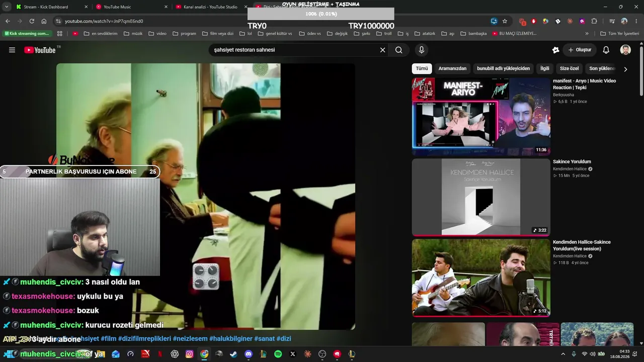Expand hidden bookmarks with the double chevron
This screenshot has height=362, width=644.
[587, 34]
